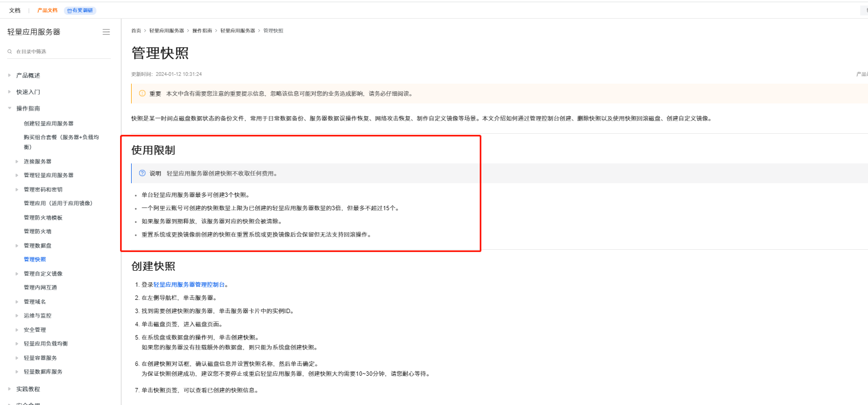Click first 轻量应用服务器 breadcrumb after 首页
Image resolution: width=868 pixels, height=405 pixels.
coord(166,31)
